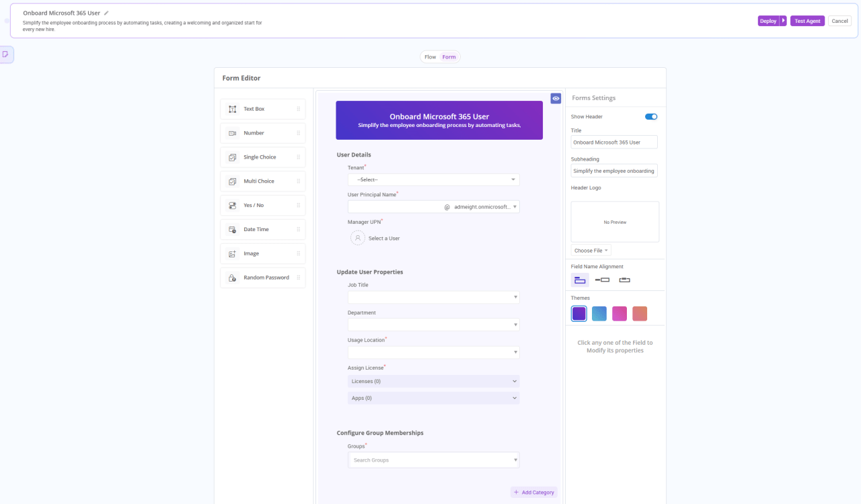861x504 pixels.
Task: Open the notes icon on left edge
Action: [x=5, y=54]
